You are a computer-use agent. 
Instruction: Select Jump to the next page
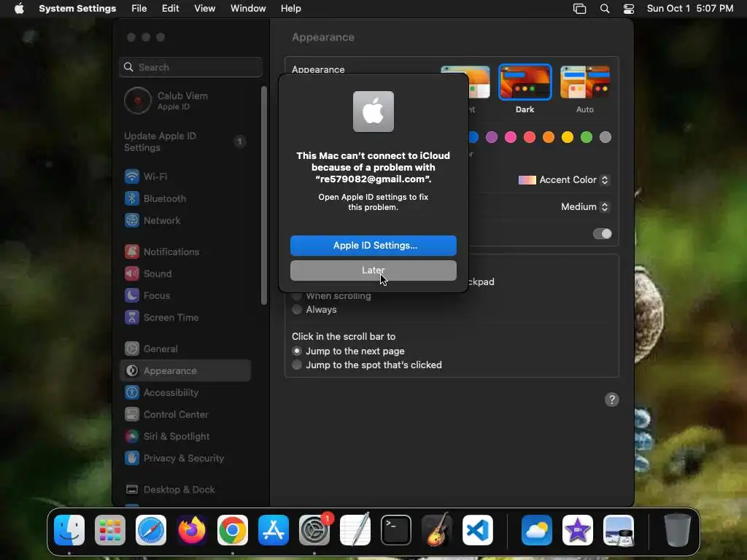[x=297, y=351]
